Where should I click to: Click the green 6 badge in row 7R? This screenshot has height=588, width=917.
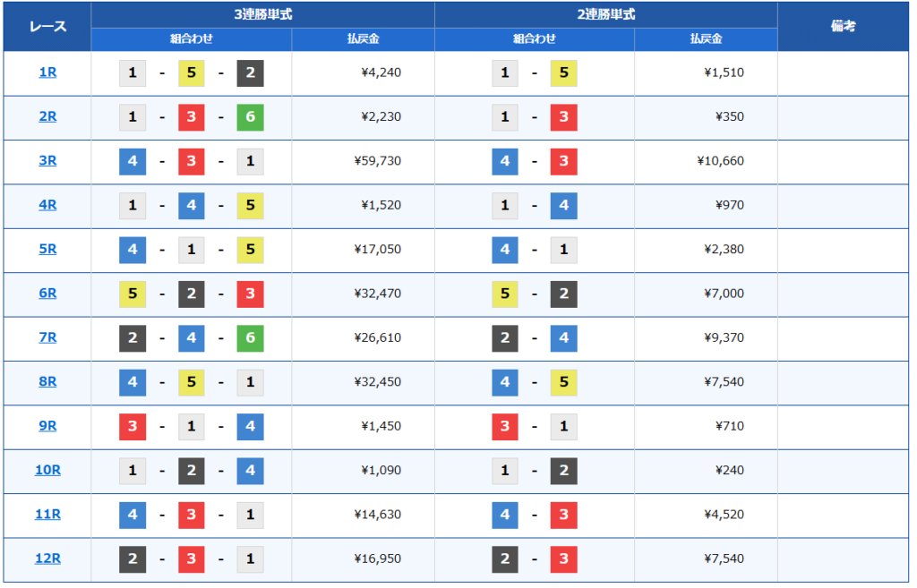pyautogui.click(x=250, y=338)
